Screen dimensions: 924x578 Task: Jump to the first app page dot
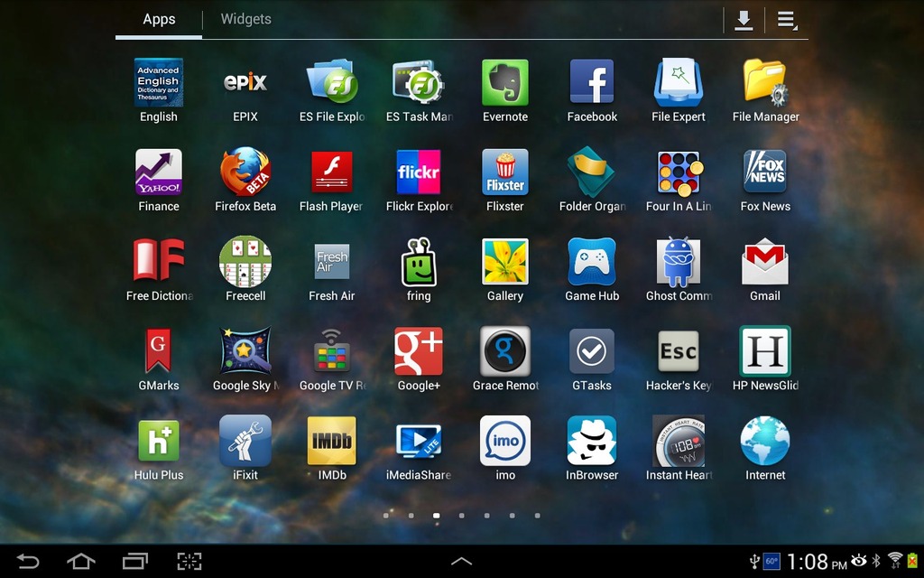[386, 516]
